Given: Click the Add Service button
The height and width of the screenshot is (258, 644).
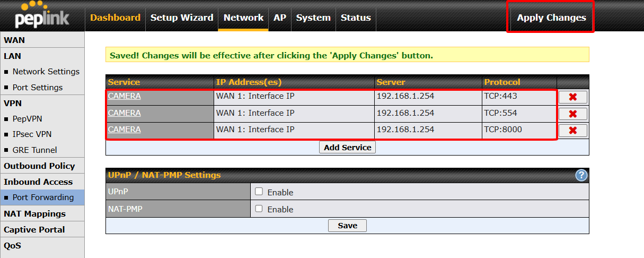Looking at the screenshot, I should 347,147.
